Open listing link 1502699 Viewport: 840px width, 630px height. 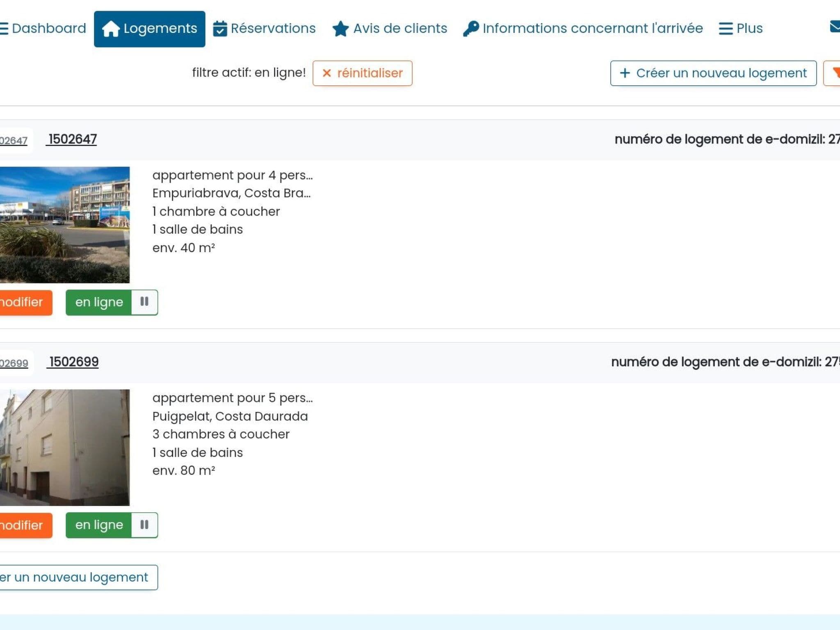click(x=73, y=362)
